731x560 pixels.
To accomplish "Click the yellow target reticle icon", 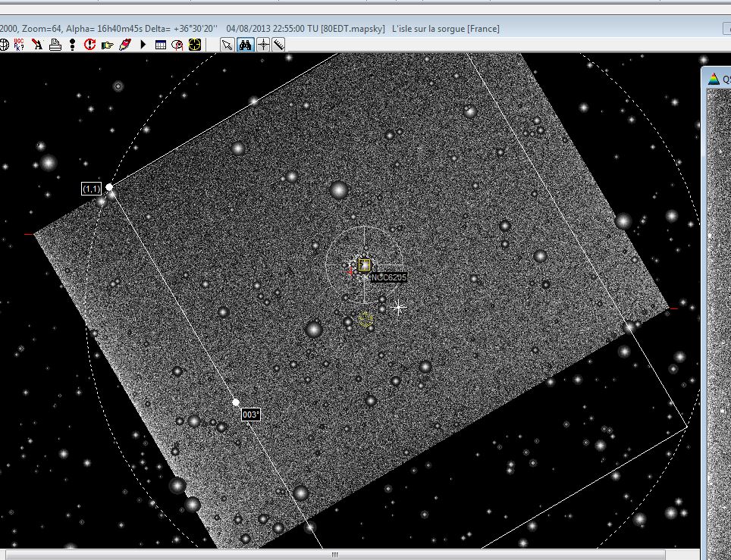I will (195, 45).
